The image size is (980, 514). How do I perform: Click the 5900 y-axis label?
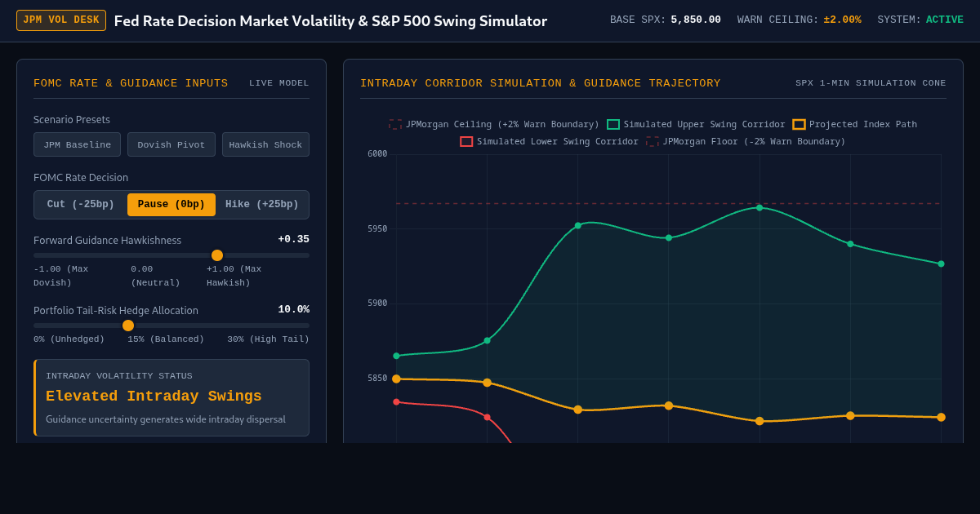coord(377,304)
